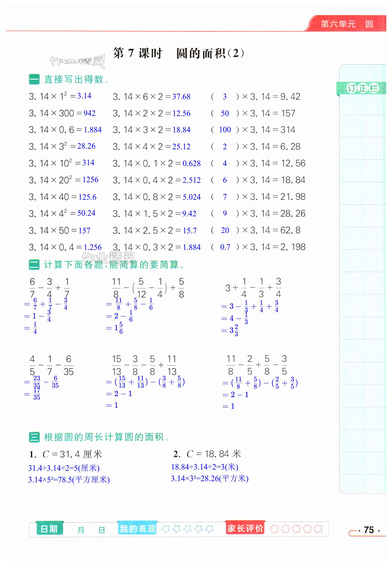Screen dimensions: 392x567
Task: Click the green section 二 icon
Action: click(34, 265)
